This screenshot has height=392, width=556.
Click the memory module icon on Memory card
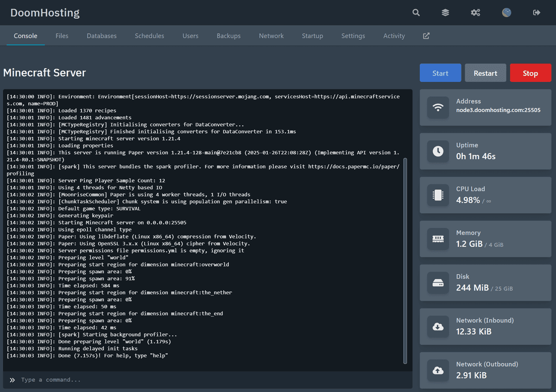coord(438,239)
